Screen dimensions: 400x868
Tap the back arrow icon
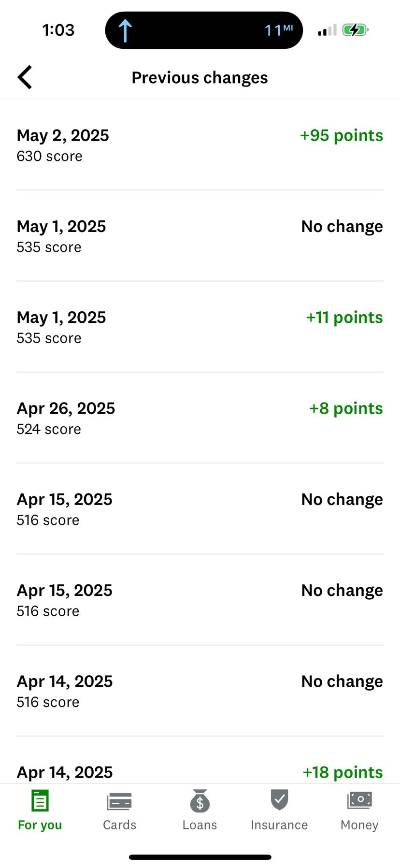pyautogui.click(x=25, y=77)
